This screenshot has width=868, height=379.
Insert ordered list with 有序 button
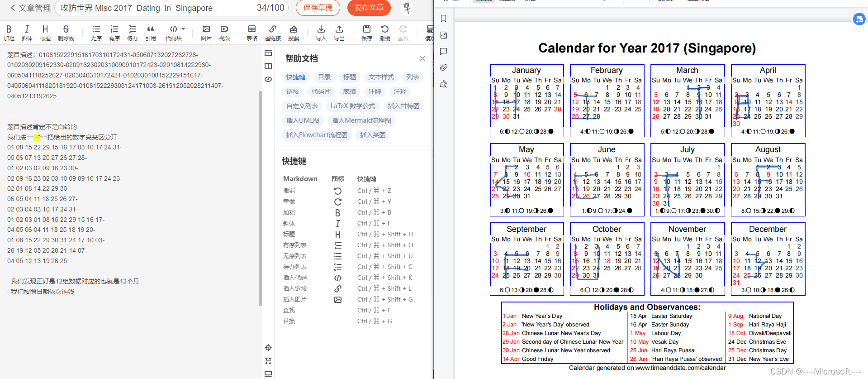point(114,33)
